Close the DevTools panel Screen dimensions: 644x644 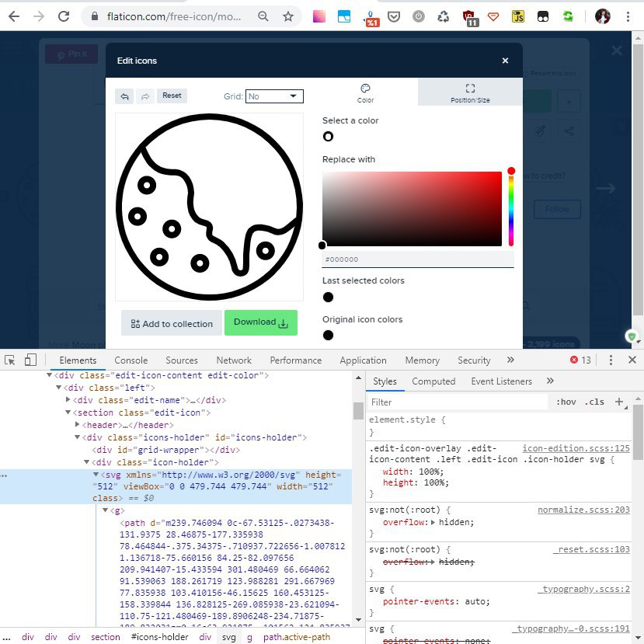coord(632,360)
